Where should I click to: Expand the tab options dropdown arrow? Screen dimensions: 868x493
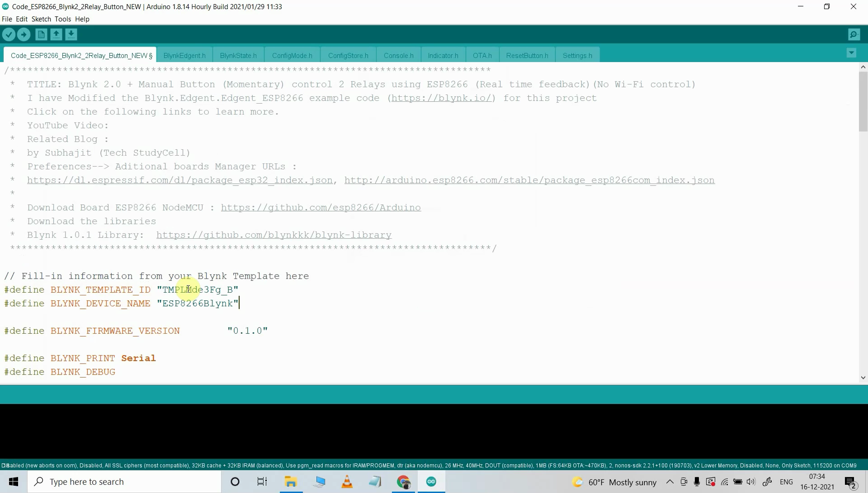851,53
